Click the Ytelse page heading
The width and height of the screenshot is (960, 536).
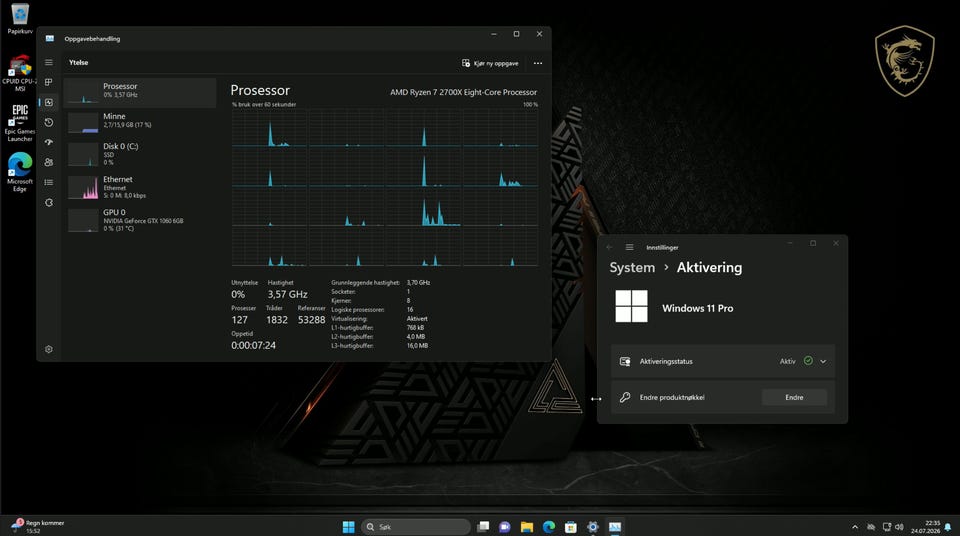click(x=78, y=62)
